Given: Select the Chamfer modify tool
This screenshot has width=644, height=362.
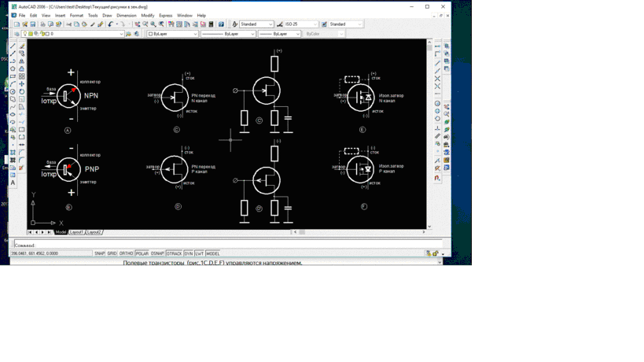Looking at the screenshot, I should pos(22,153).
